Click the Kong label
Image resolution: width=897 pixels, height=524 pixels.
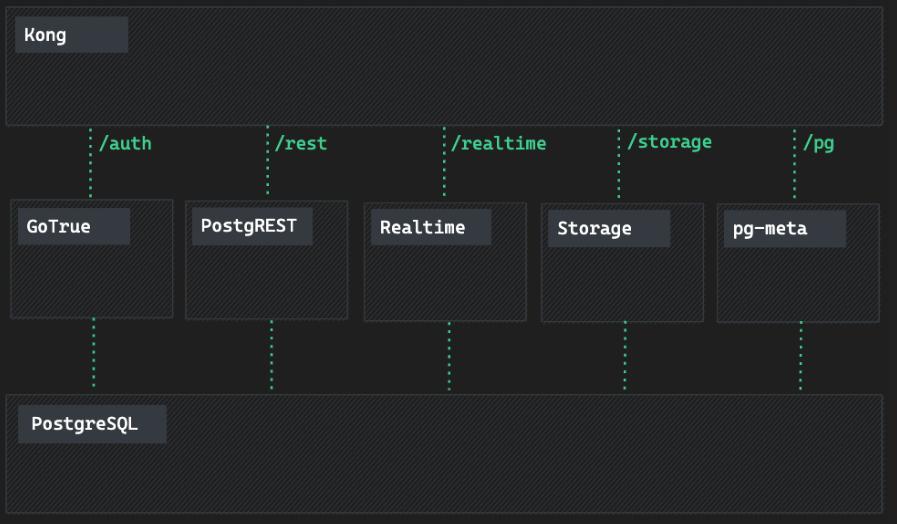46,35
